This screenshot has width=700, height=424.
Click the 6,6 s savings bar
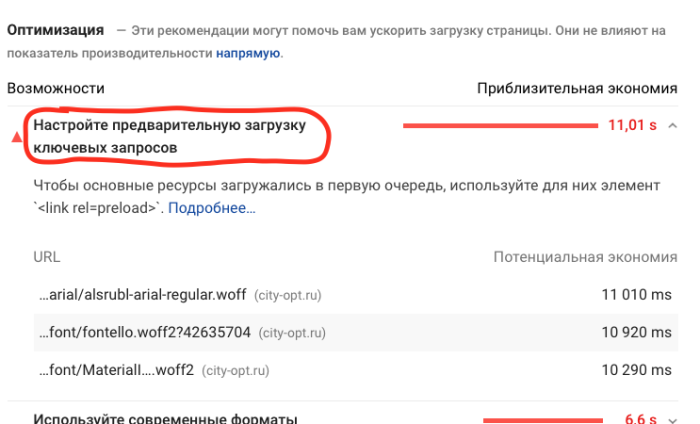coord(543,420)
